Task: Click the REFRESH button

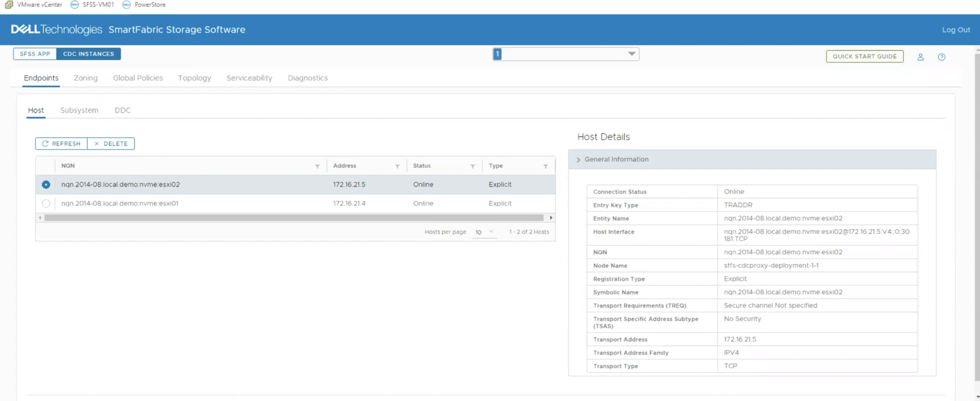Action: pos(61,144)
